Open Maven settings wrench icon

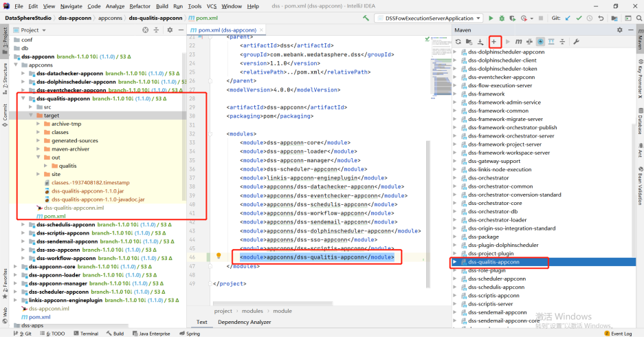pyautogui.click(x=576, y=42)
